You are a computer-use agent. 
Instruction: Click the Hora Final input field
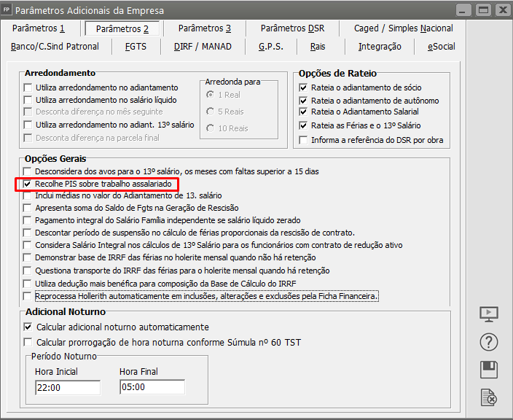[x=152, y=387]
